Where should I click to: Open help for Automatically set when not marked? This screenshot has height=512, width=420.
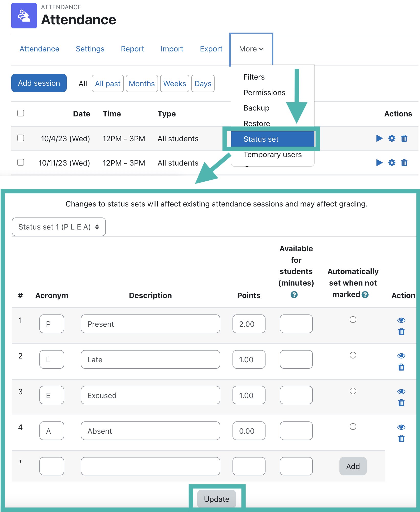point(365,295)
